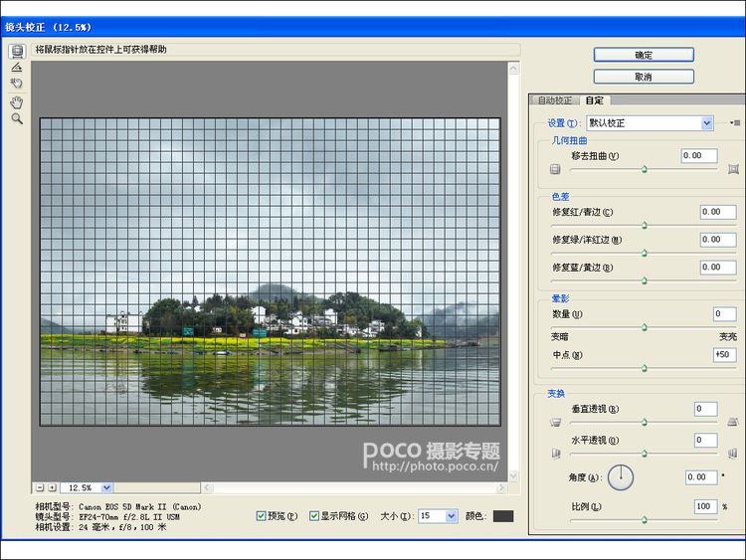Click the 水平透视 slider handle
The height and width of the screenshot is (560, 746).
click(x=645, y=454)
